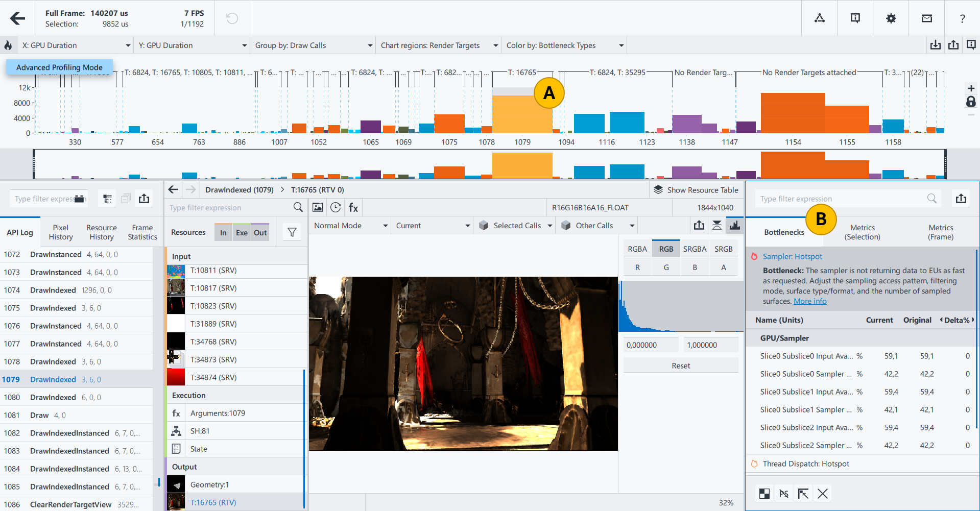This screenshot has width=980, height=511.
Task: Follow the More info link
Action: coord(809,301)
